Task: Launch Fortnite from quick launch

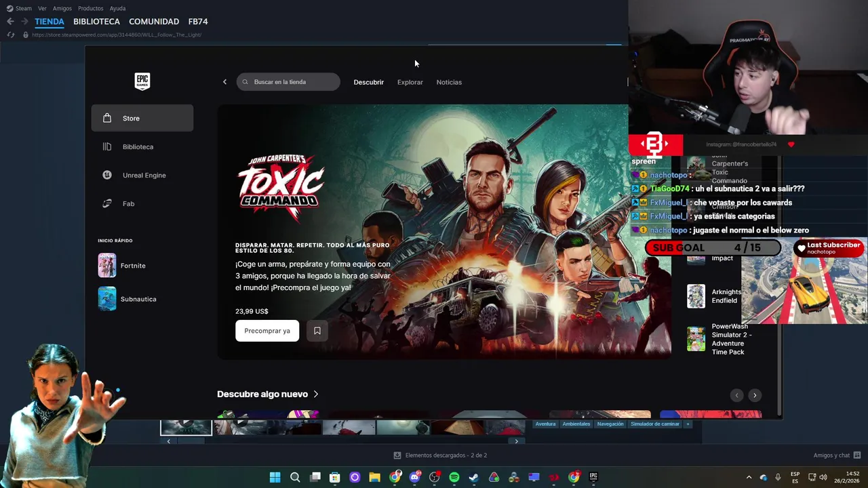Action: (x=122, y=266)
